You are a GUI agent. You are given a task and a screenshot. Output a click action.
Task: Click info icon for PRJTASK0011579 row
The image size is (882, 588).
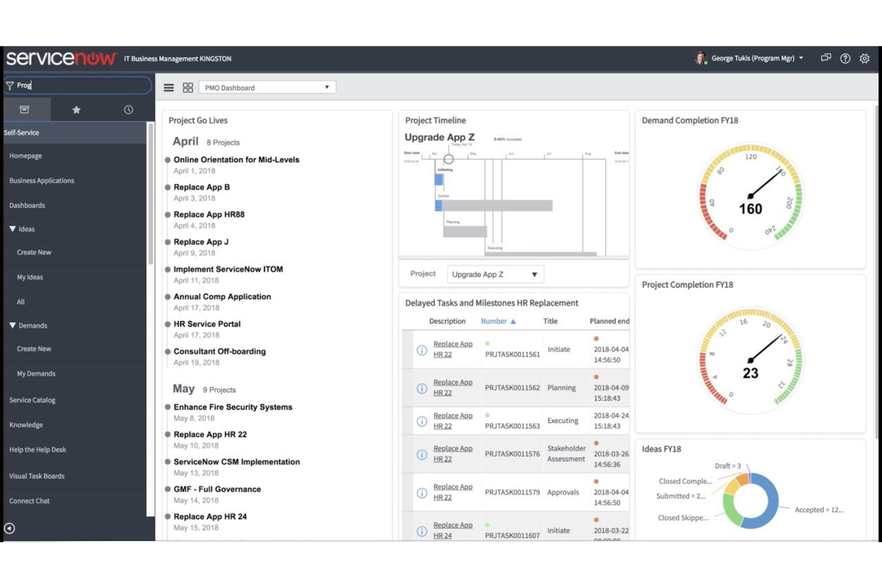[421, 493]
